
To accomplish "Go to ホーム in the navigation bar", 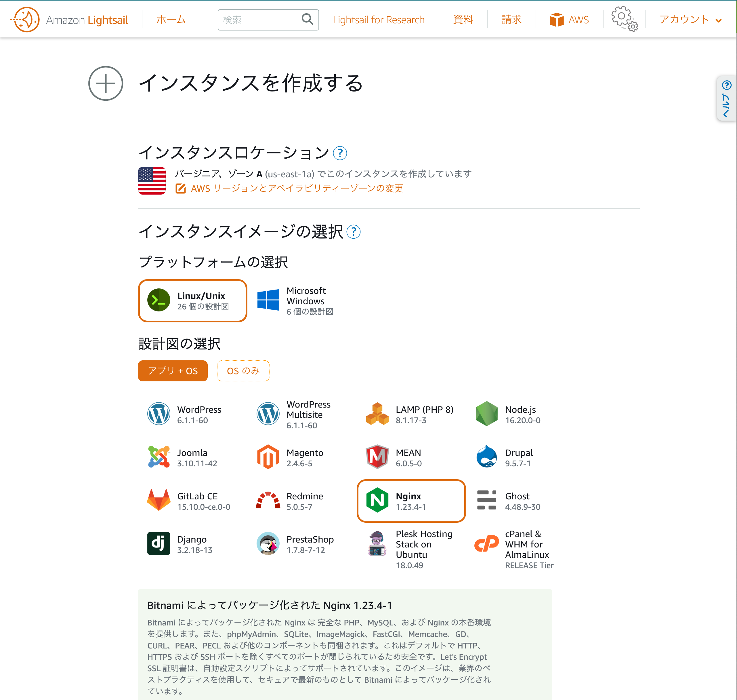I will (171, 19).
